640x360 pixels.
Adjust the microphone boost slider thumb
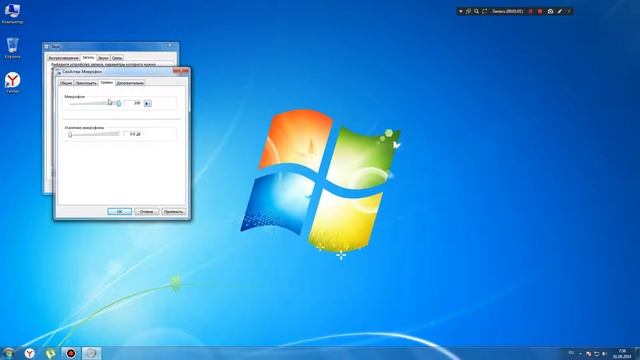pos(70,134)
